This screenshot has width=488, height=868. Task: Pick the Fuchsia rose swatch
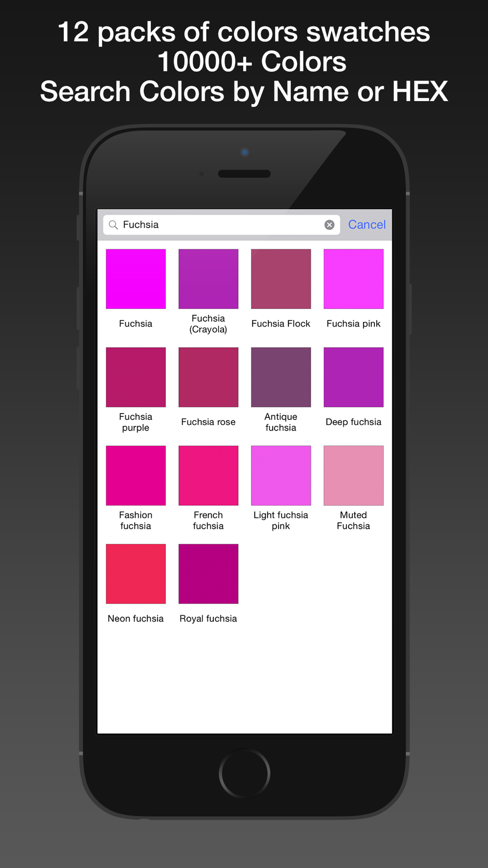click(x=208, y=377)
